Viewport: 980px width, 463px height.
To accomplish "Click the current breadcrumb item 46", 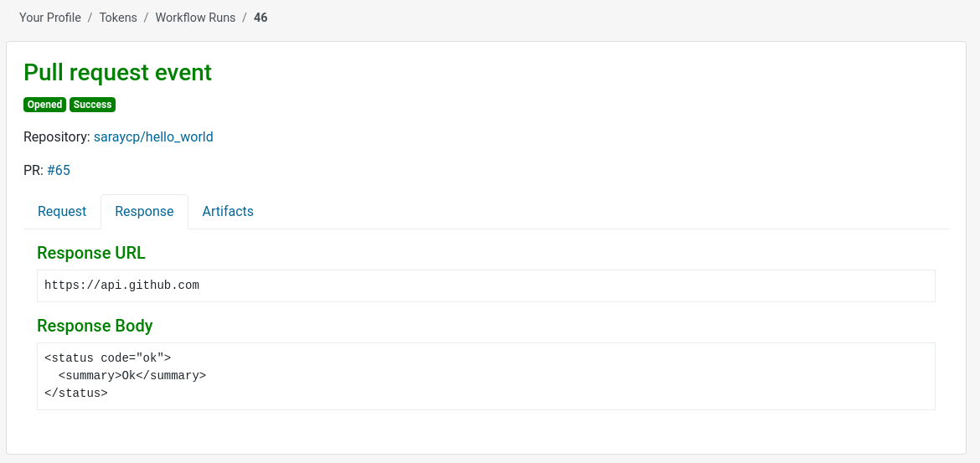I will click(x=260, y=17).
